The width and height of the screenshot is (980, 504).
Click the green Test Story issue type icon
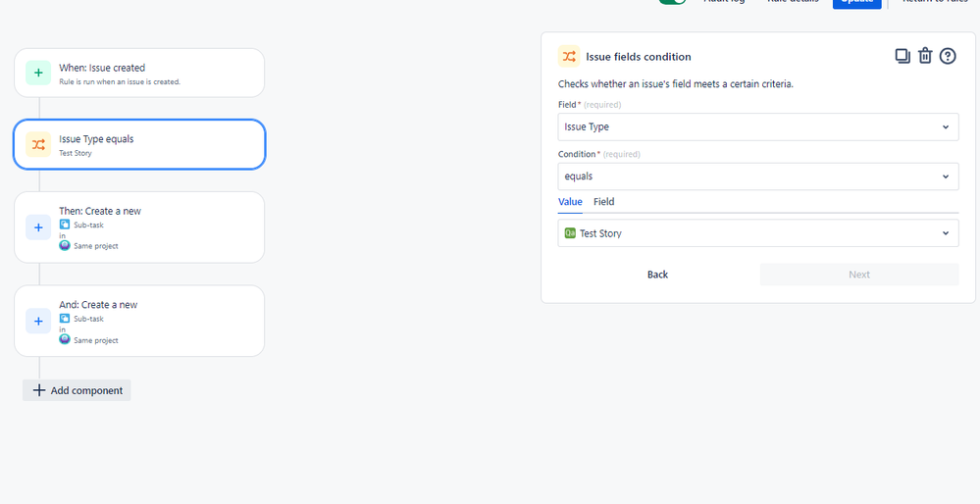pos(570,233)
